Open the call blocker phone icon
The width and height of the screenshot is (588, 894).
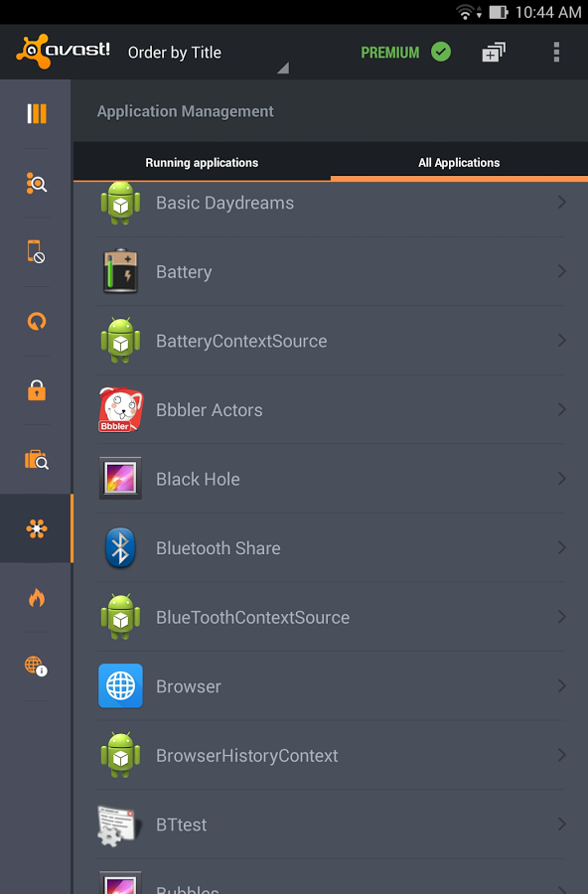coord(37,252)
